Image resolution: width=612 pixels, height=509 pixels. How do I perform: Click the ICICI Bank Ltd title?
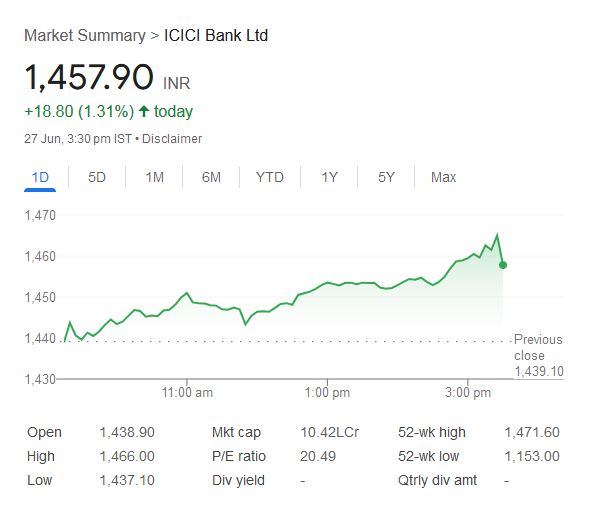tap(216, 36)
